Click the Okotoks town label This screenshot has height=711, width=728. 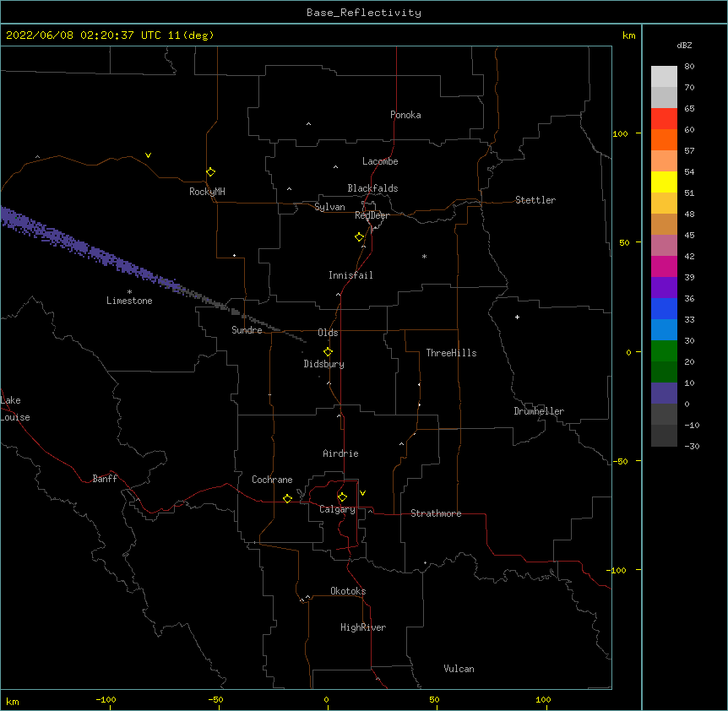coord(348,591)
